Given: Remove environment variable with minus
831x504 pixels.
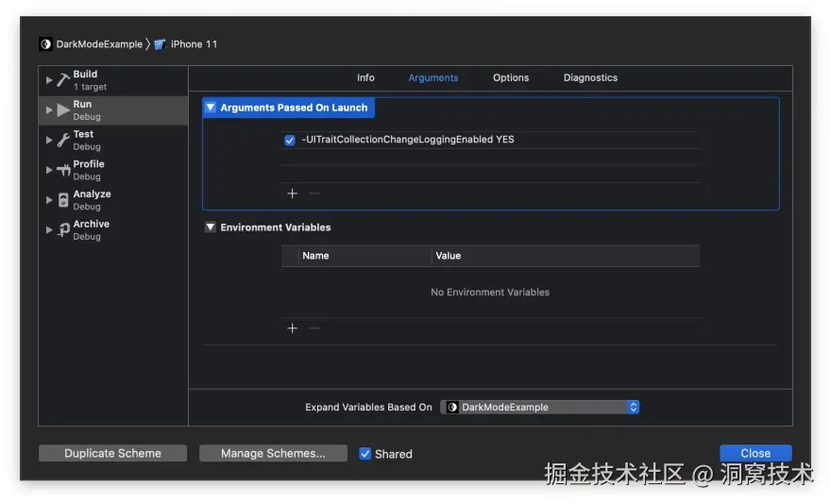Looking at the screenshot, I should (x=314, y=328).
